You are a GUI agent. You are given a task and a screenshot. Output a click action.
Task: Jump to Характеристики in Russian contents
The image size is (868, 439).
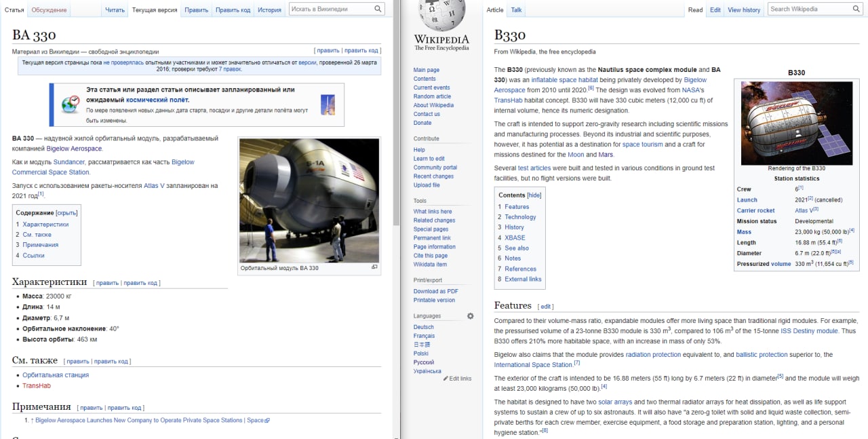coord(45,225)
